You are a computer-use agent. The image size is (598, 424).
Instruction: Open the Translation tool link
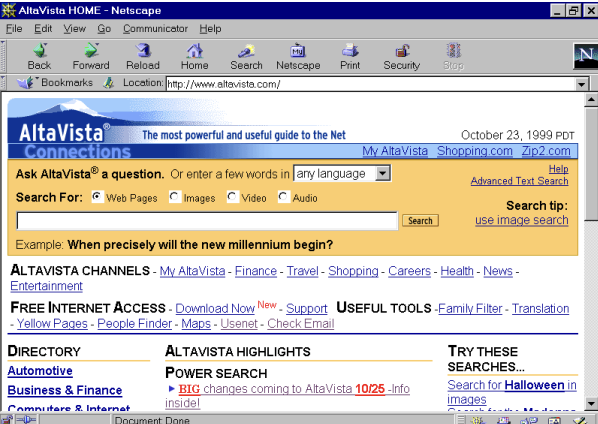(x=540, y=308)
